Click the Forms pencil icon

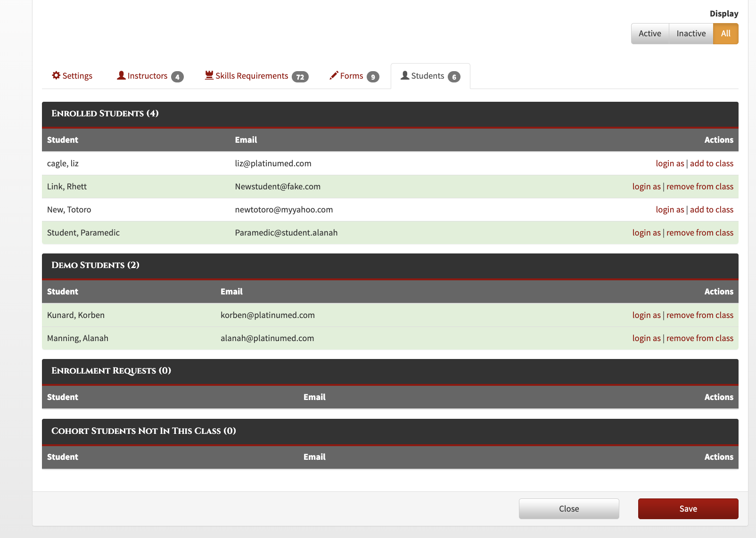334,75
